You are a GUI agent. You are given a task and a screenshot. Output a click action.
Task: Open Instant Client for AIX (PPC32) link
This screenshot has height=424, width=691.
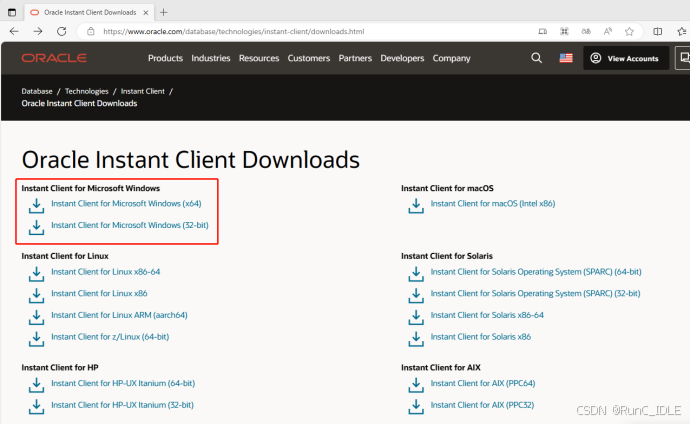click(482, 405)
